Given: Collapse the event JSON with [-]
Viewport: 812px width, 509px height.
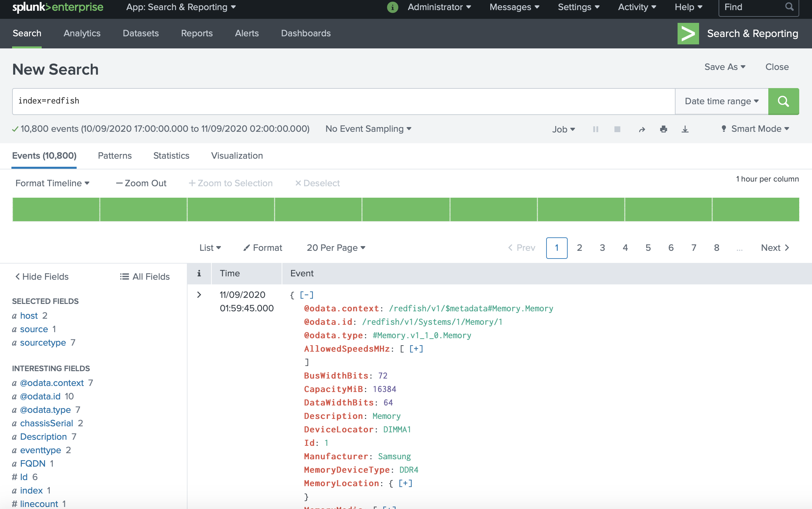Looking at the screenshot, I should click(307, 295).
